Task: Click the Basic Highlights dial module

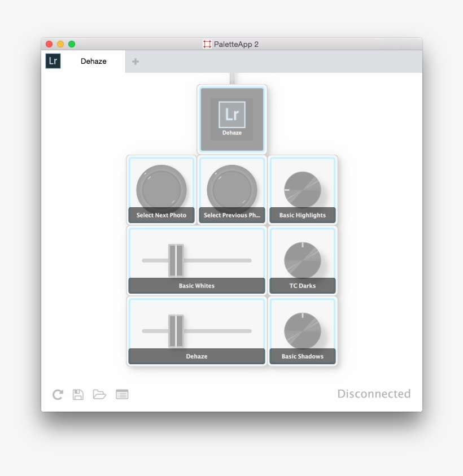Action: [303, 190]
